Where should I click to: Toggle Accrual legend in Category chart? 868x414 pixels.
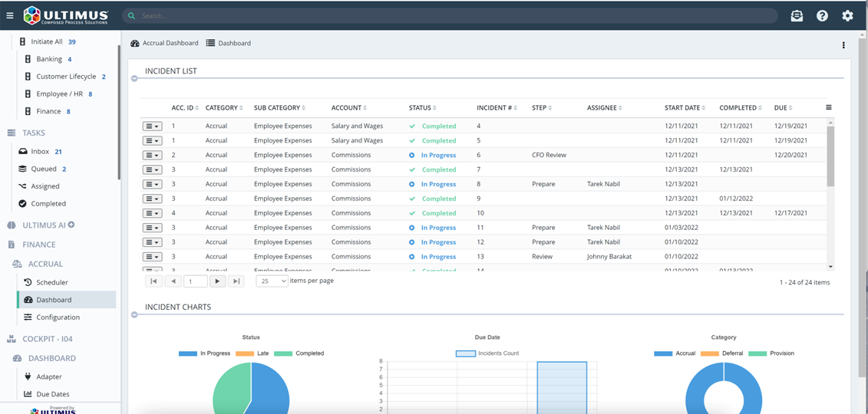click(675, 353)
